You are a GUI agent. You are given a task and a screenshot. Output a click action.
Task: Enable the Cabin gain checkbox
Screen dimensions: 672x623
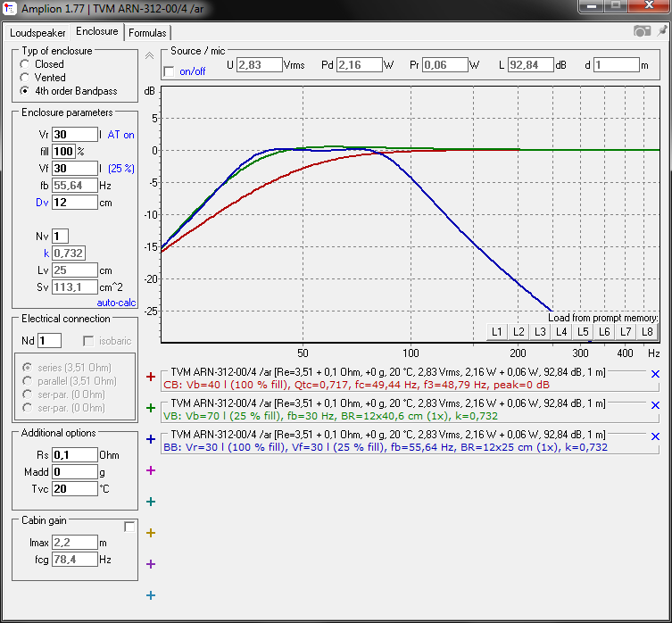coord(129,527)
